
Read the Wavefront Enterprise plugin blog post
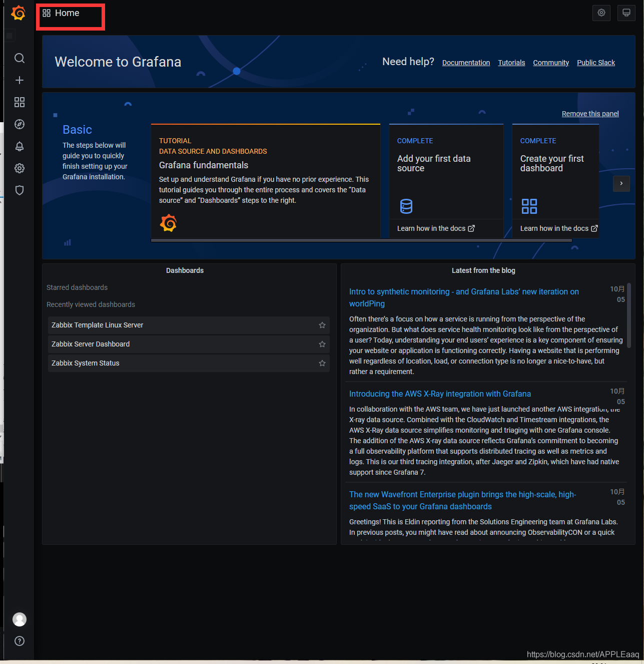(x=463, y=500)
